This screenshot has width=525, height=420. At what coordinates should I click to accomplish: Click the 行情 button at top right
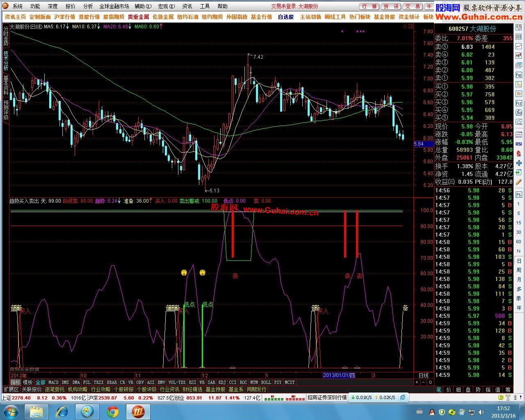(369, 7)
